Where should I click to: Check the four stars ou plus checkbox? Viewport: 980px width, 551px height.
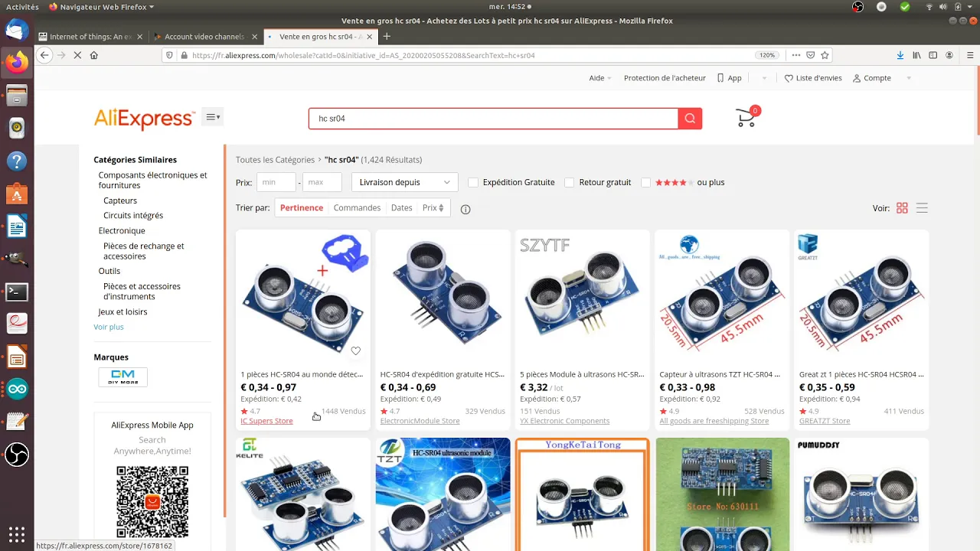point(645,182)
